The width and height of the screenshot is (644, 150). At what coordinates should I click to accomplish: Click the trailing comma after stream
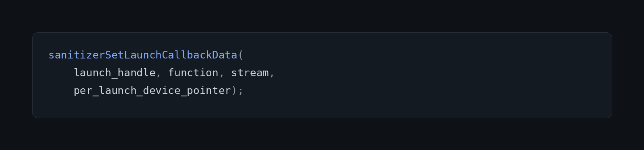point(272,74)
